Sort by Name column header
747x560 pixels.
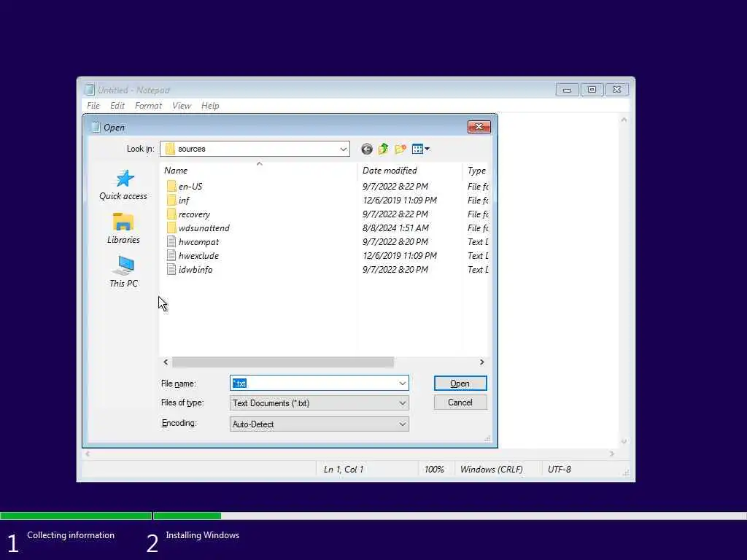258,171
